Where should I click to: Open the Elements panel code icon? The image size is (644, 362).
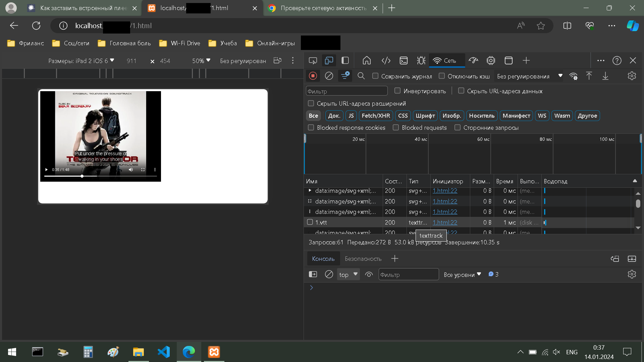click(x=386, y=61)
